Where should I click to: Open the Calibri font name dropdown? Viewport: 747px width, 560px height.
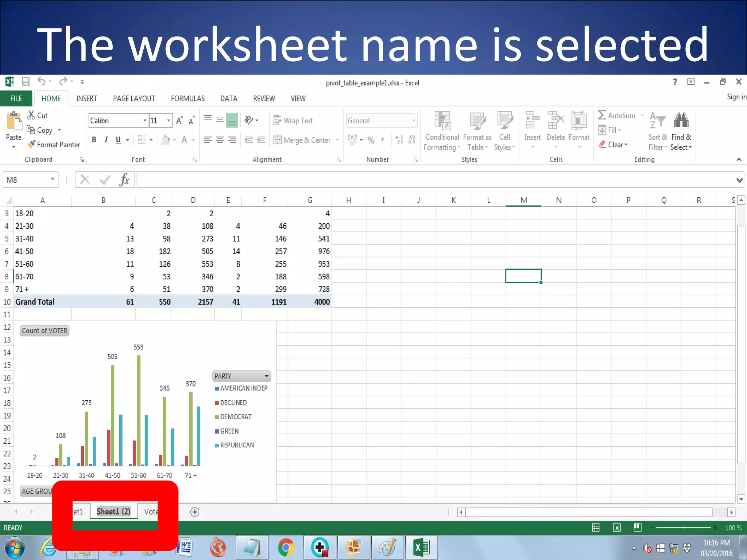tap(145, 121)
